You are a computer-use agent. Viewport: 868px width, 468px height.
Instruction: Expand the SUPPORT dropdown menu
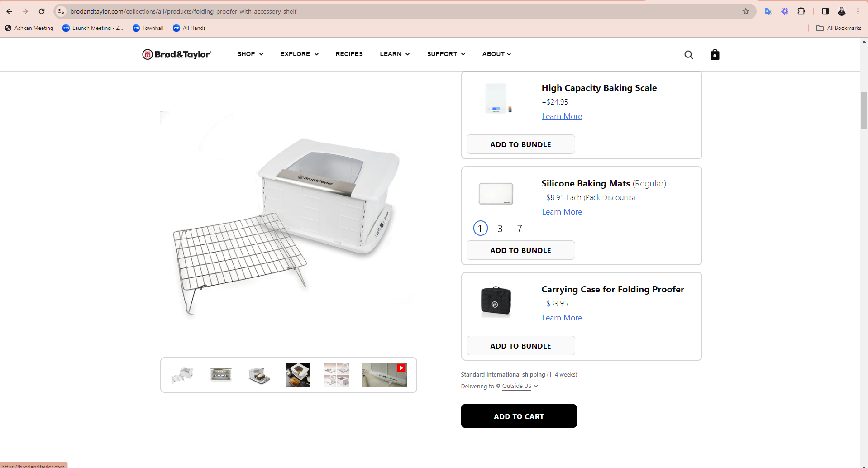pyautogui.click(x=446, y=54)
